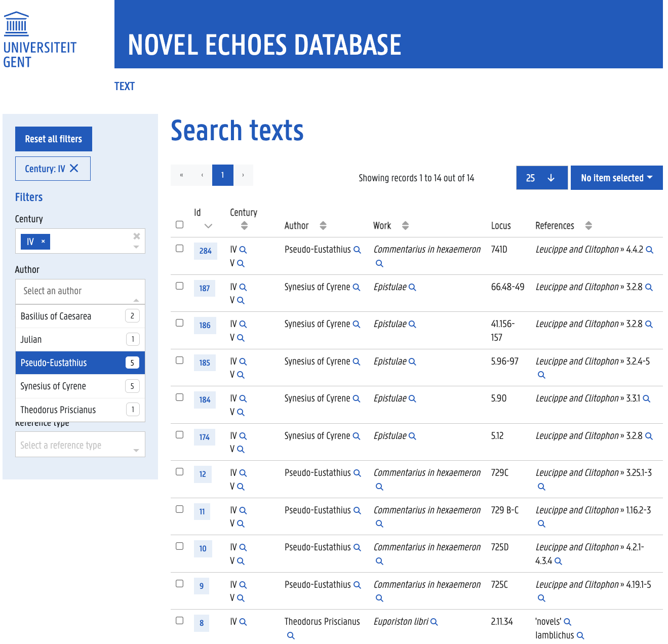
Task: Open the No item selected dropdown
Action: 616,178
